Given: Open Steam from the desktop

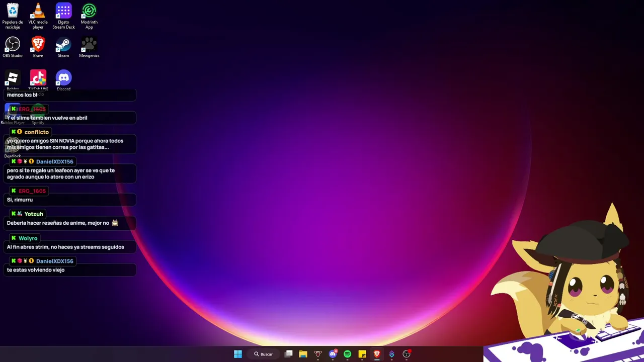Looking at the screenshot, I should [63, 47].
